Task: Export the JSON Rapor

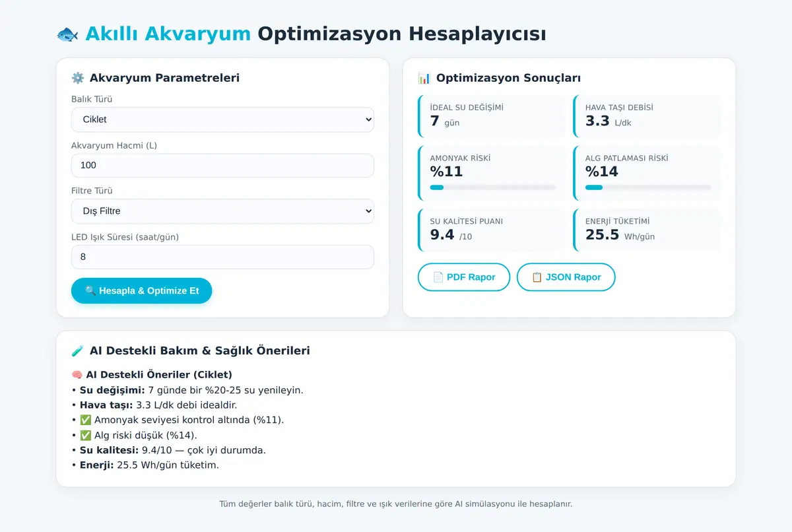Action: pos(566,277)
